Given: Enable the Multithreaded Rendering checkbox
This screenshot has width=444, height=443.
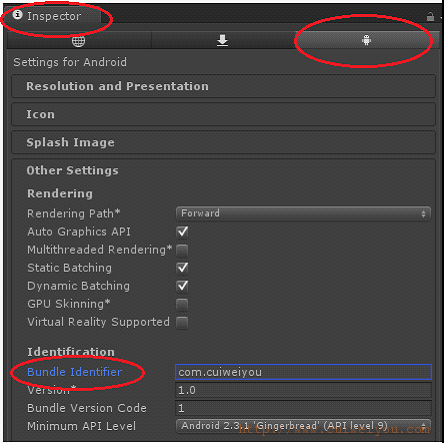Looking at the screenshot, I should click(x=182, y=250).
